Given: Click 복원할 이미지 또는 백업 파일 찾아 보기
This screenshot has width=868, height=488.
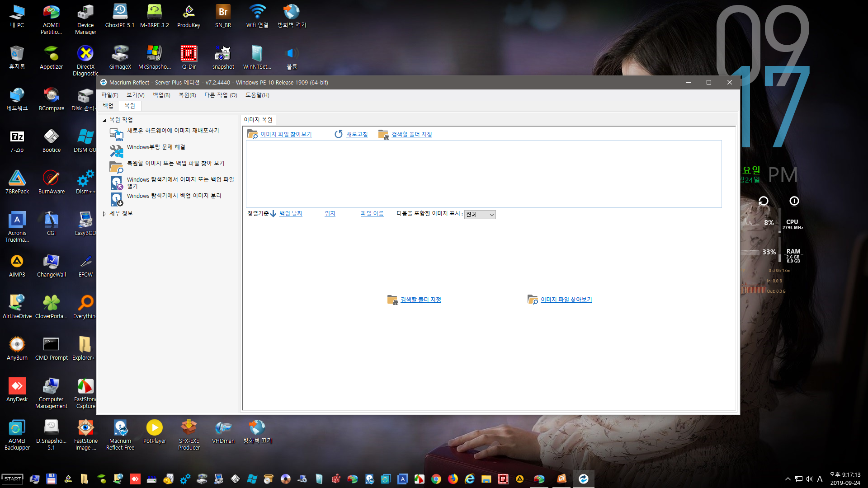Looking at the screenshot, I should click(176, 164).
